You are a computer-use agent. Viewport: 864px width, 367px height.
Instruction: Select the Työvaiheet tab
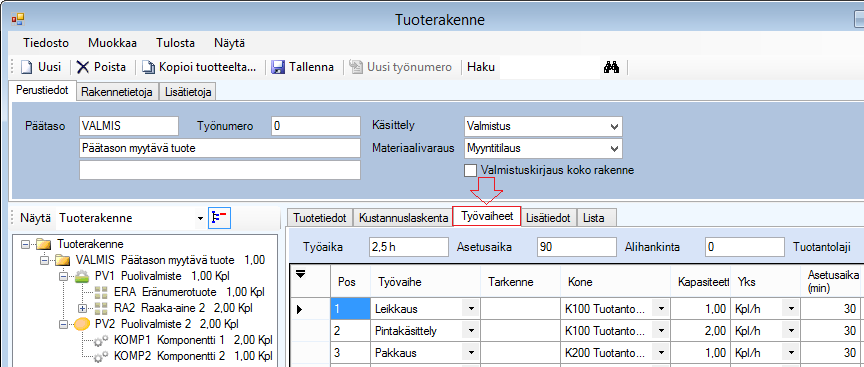pyautogui.click(x=487, y=217)
